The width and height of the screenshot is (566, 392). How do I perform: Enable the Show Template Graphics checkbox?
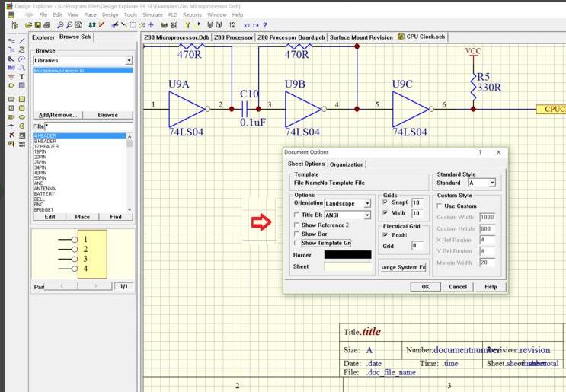(x=298, y=243)
